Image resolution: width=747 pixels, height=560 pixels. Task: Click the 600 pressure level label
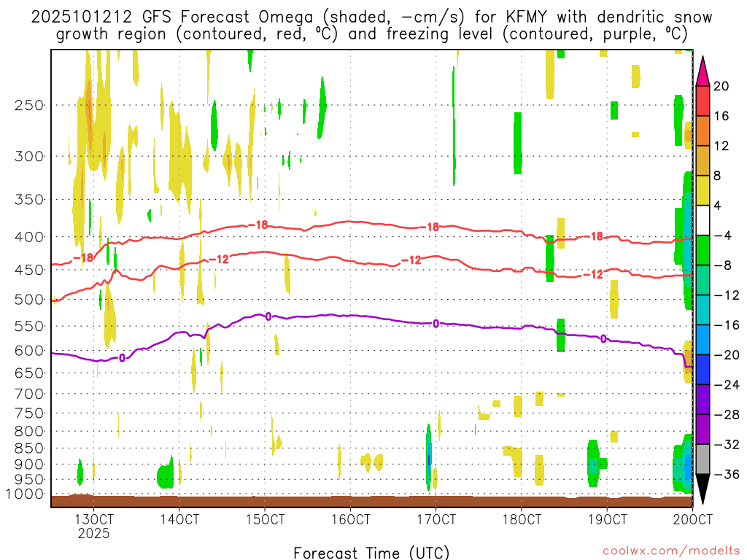coord(29,351)
